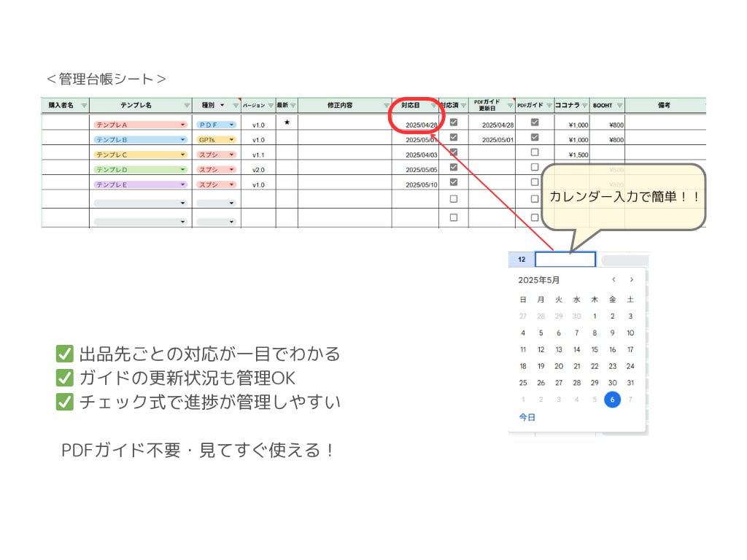
Task: Click the 2025年5月 month label
Action: click(539, 280)
